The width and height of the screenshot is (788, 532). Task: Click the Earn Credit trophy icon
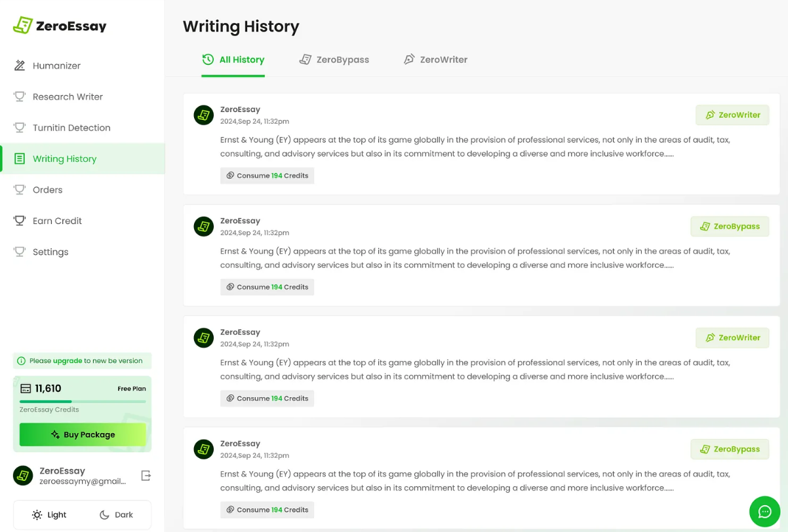click(x=20, y=221)
